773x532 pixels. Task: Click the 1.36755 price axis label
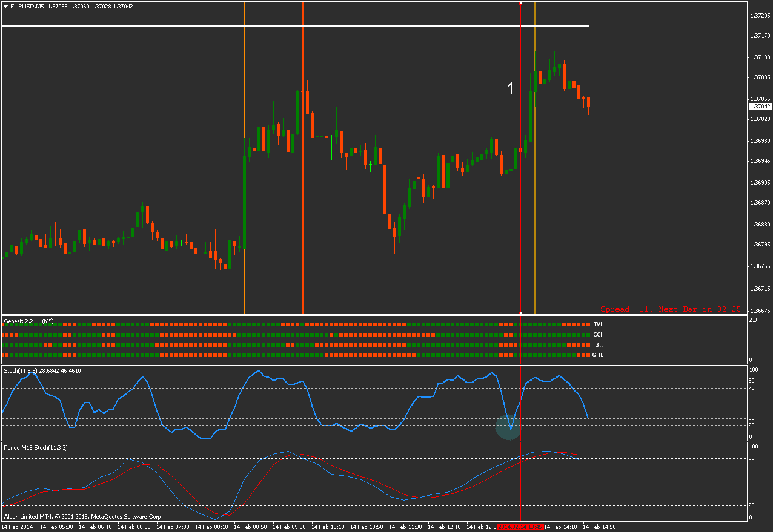(760, 266)
